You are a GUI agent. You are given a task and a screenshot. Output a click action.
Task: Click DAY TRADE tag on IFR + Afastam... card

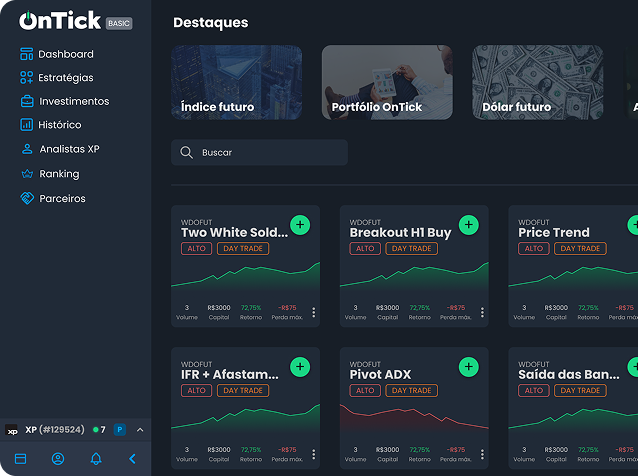[x=243, y=391]
